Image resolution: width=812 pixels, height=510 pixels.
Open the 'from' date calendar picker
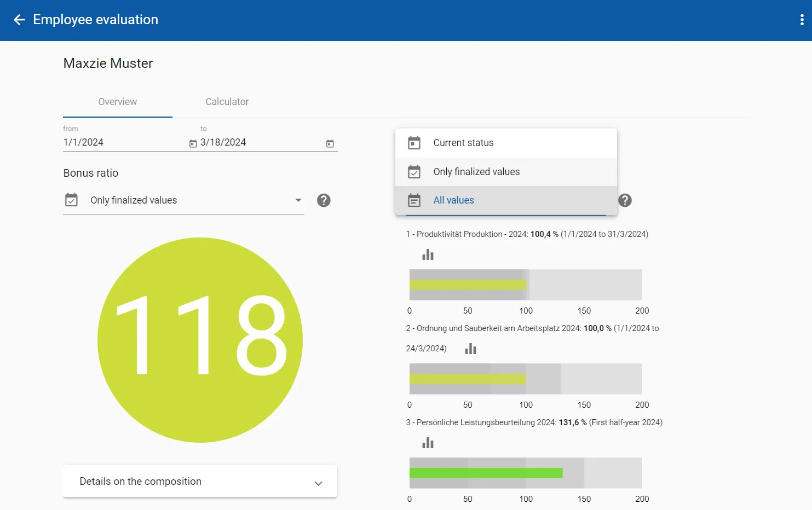(193, 143)
